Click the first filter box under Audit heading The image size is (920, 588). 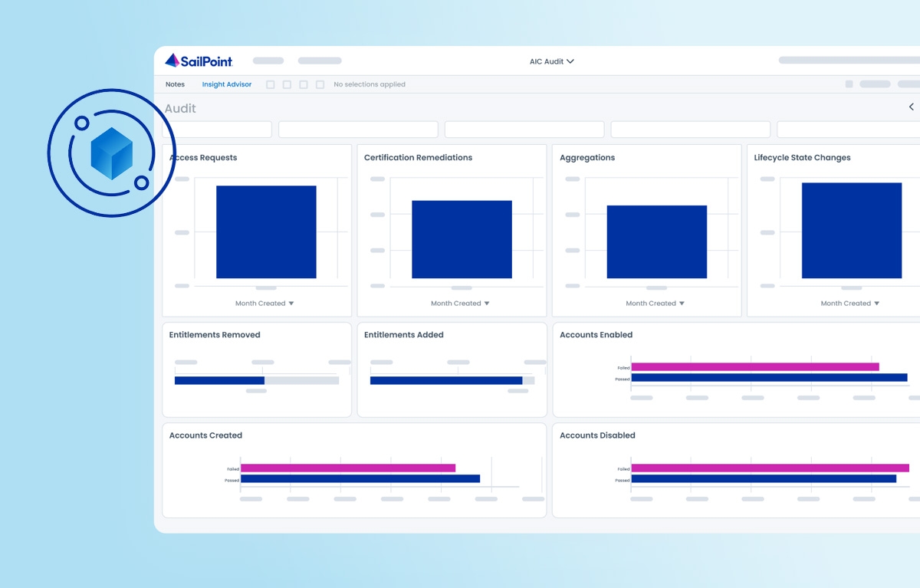tap(218, 130)
